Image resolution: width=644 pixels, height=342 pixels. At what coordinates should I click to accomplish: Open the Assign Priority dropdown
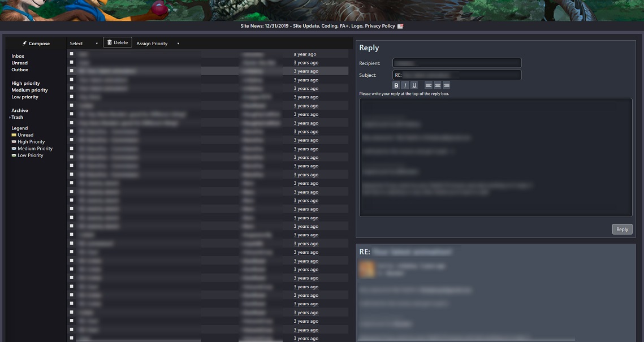158,44
